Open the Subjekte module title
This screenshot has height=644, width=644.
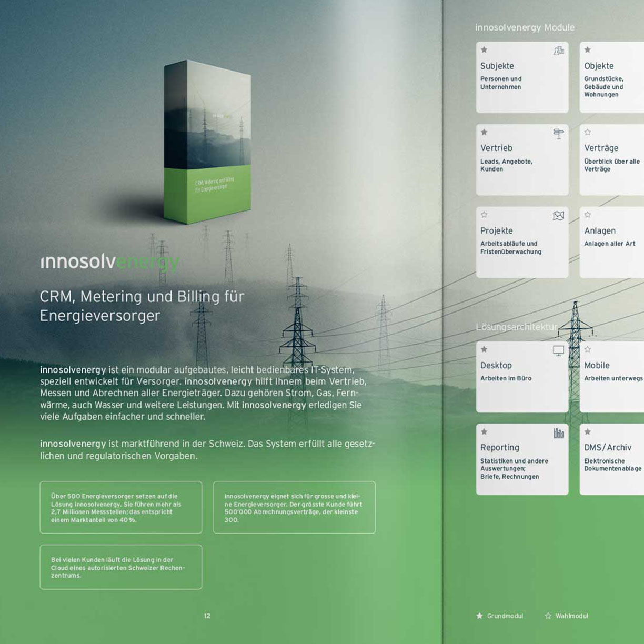pyautogui.click(x=497, y=66)
